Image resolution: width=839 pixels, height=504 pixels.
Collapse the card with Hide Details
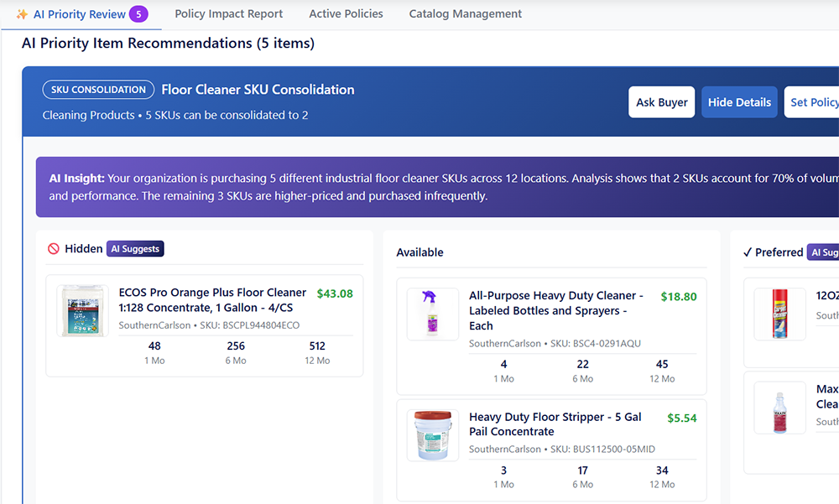click(739, 102)
